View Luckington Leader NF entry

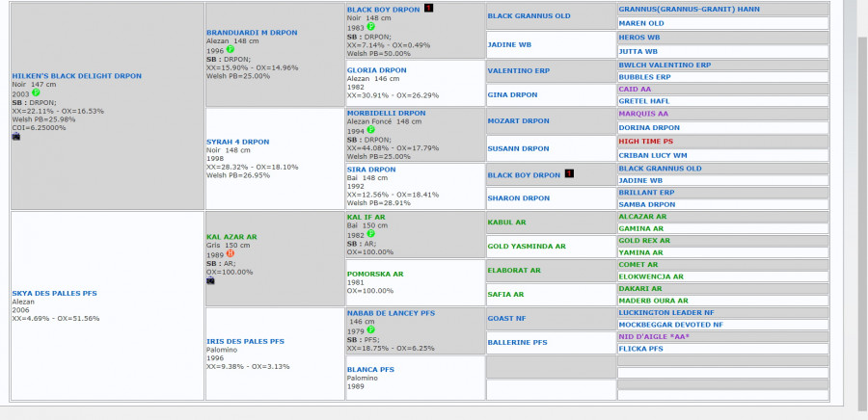665,312
